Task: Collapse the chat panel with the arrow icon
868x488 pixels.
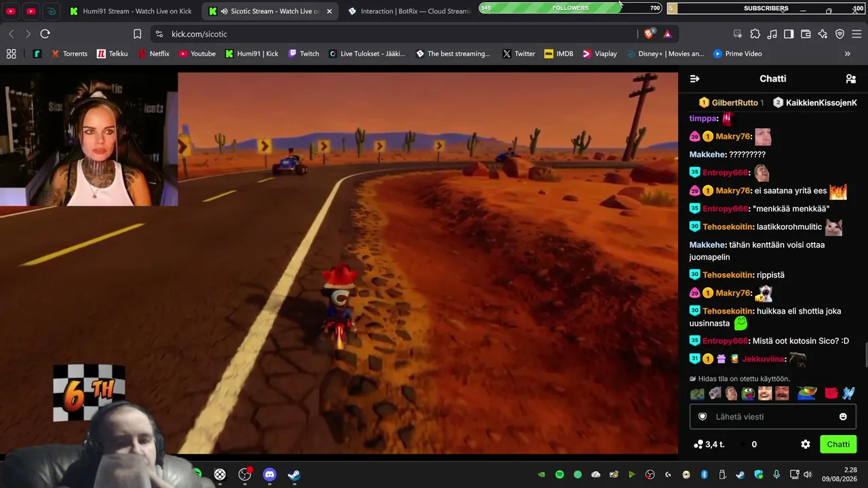Action: (694, 79)
